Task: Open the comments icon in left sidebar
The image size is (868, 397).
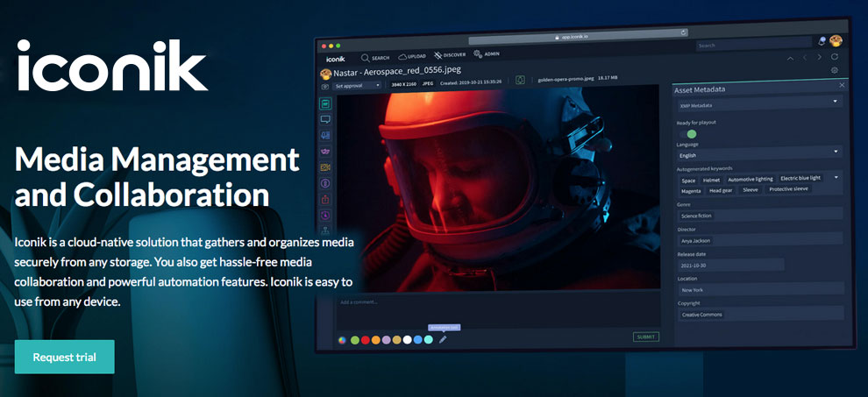Action: pos(325,119)
